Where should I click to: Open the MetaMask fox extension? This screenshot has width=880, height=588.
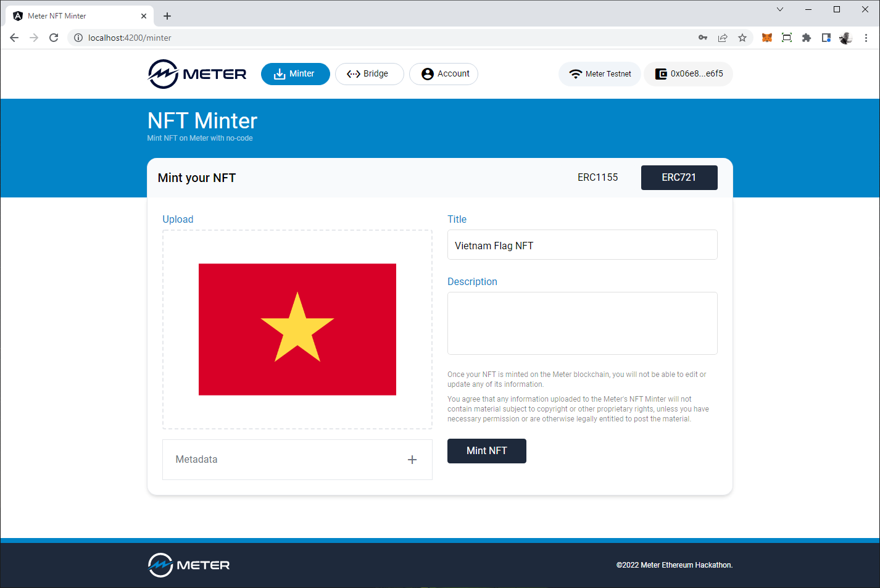click(x=767, y=38)
